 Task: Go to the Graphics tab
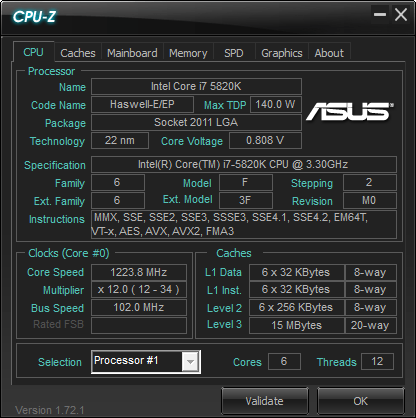click(x=282, y=53)
